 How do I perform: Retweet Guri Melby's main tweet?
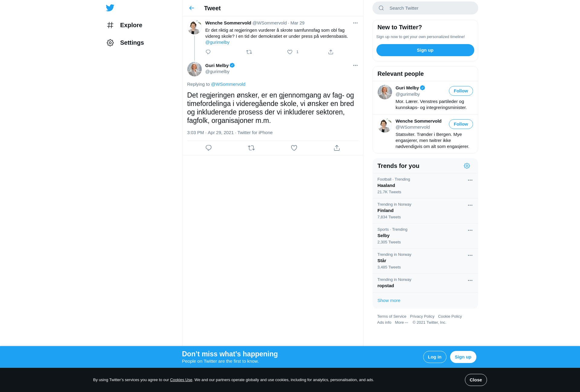251,148
